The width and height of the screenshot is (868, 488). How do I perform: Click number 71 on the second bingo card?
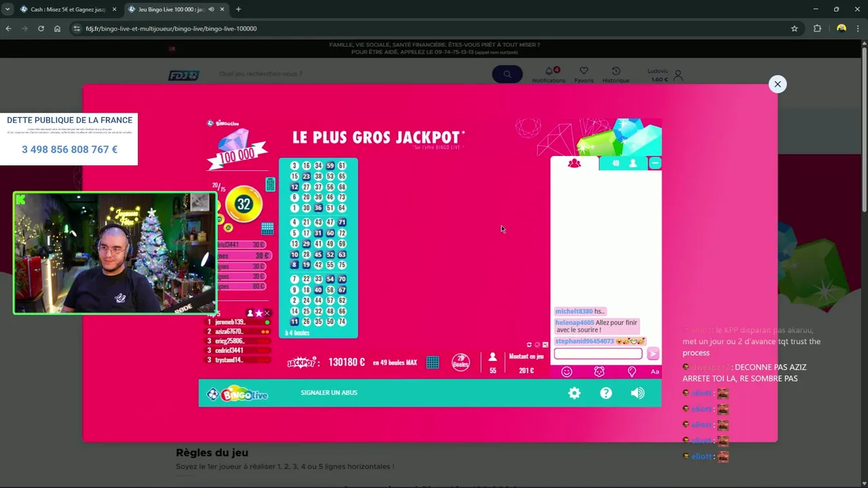coord(342,222)
